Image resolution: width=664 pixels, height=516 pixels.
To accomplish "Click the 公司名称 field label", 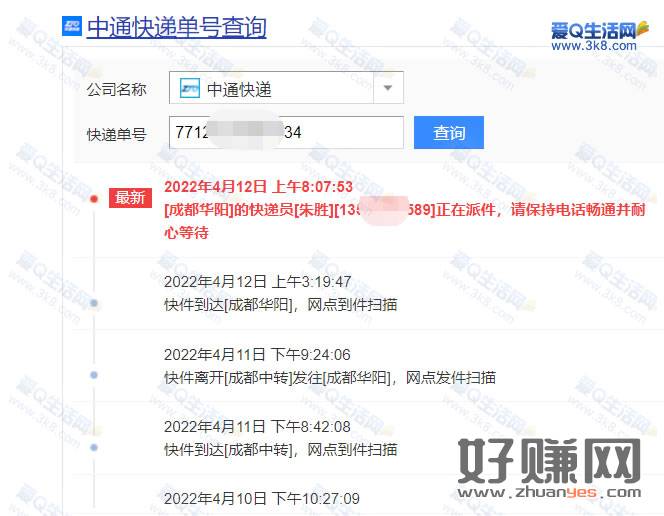I will 116,89.
